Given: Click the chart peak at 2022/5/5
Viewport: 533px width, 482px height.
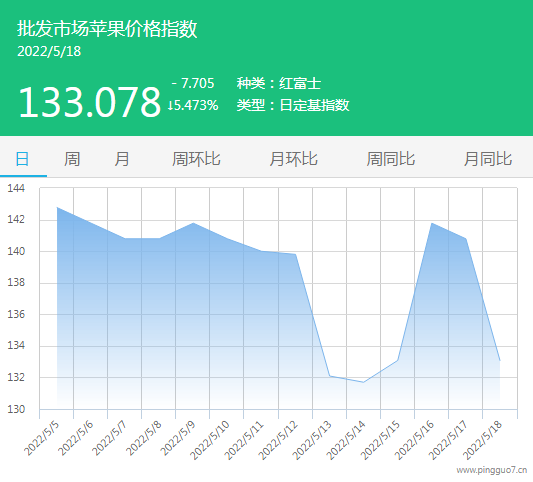Looking at the screenshot, I should pos(57,207).
